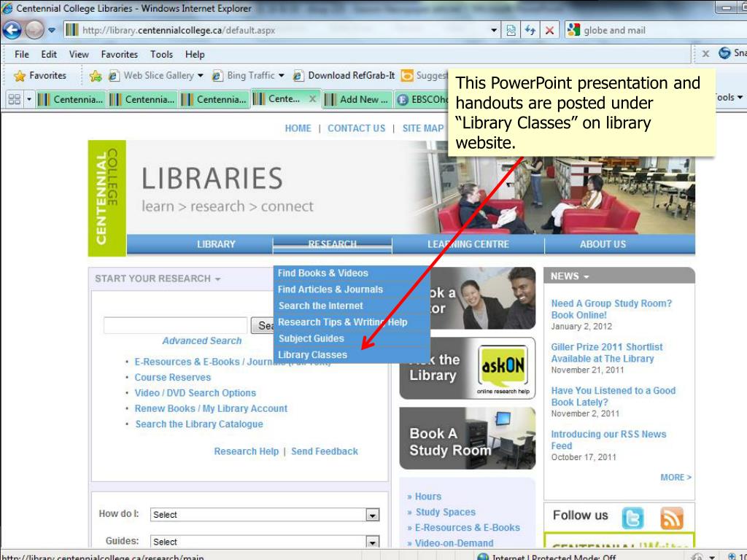Click the red Stop loading icon
747x560 pixels.
tap(549, 31)
